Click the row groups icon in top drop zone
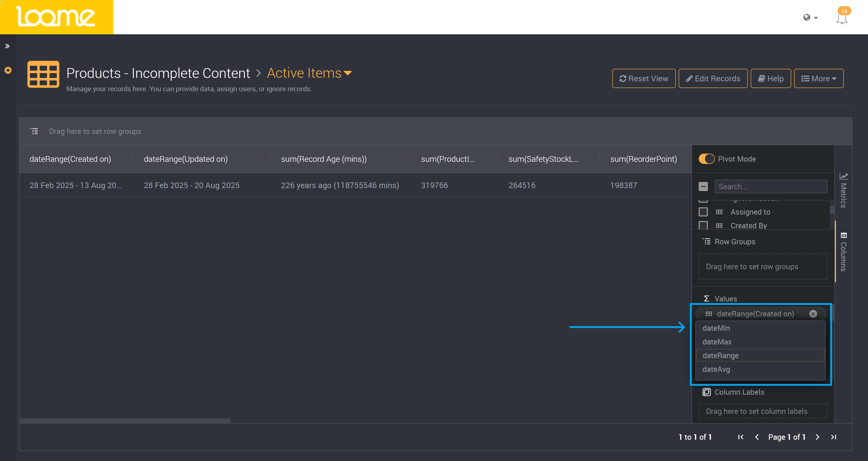This screenshot has height=461, width=868. pos(34,131)
